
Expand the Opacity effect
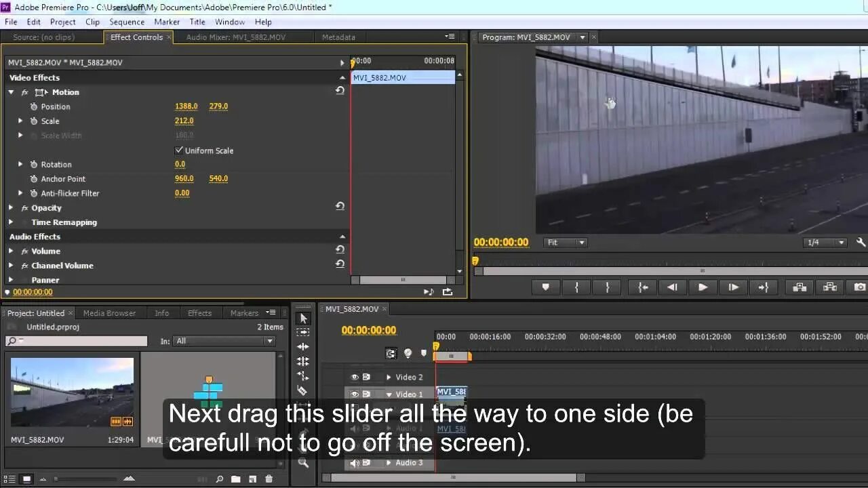pyautogui.click(x=11, y=208)
